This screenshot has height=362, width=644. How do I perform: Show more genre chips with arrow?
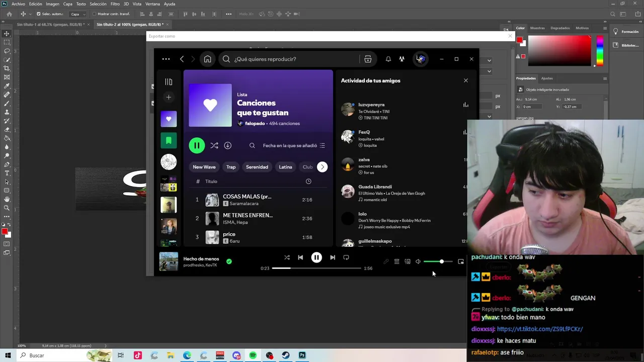(322, 167)
